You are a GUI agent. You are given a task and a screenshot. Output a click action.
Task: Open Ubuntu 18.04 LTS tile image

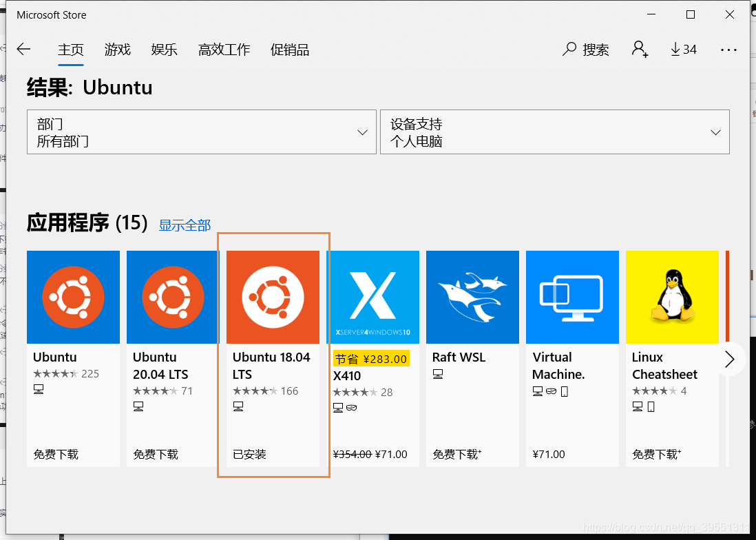[x=273, y=297]
